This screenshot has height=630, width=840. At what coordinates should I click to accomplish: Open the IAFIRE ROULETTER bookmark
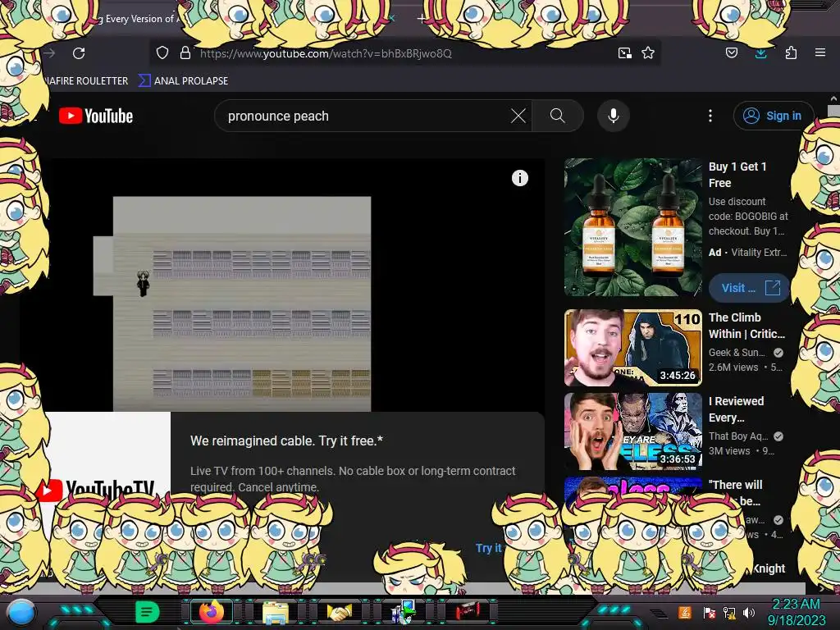click(x=85, y=81)
